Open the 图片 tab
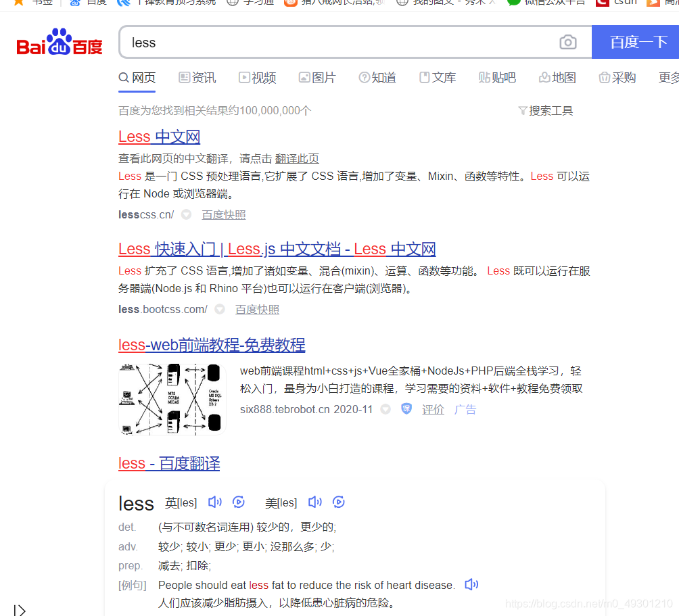Image resolution: width=679 pixels, height=616 pixels. [317, 78]
